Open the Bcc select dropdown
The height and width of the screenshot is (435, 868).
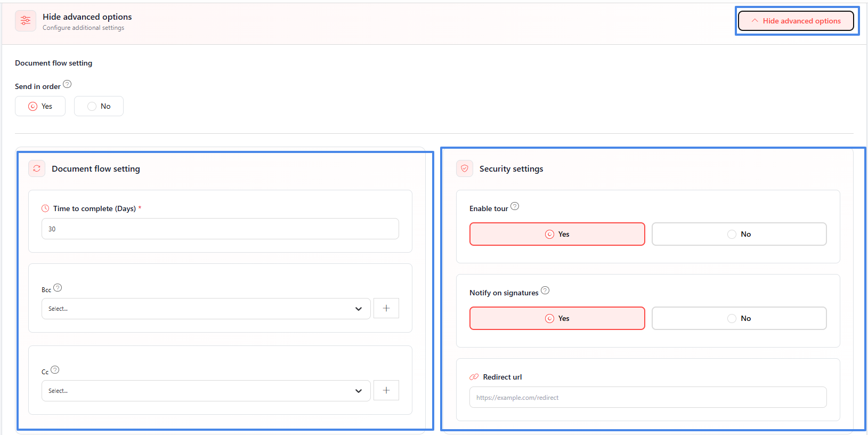pos(206,309)
